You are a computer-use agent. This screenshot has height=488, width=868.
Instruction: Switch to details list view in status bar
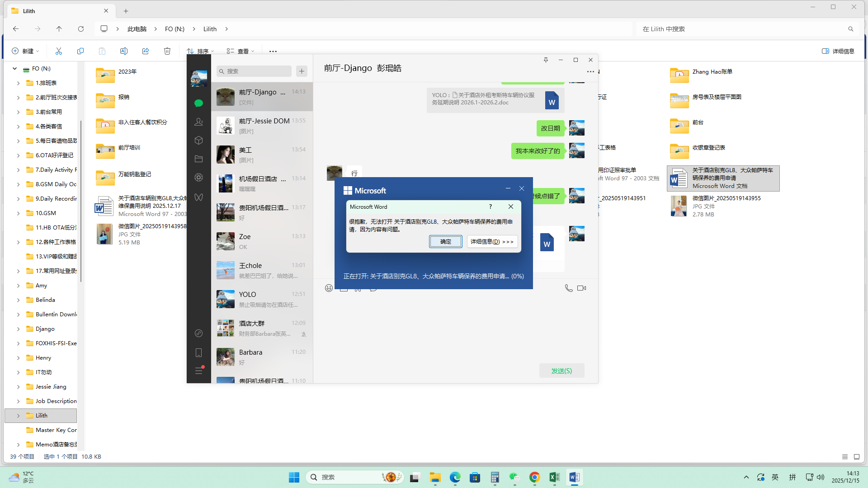844,457
